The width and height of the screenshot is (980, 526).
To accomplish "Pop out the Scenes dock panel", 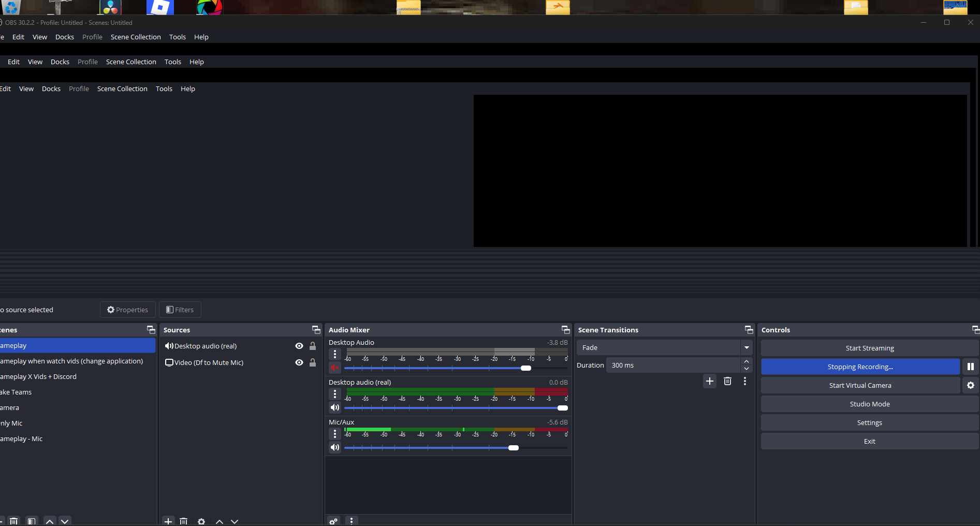I will [x=151, y=330].
